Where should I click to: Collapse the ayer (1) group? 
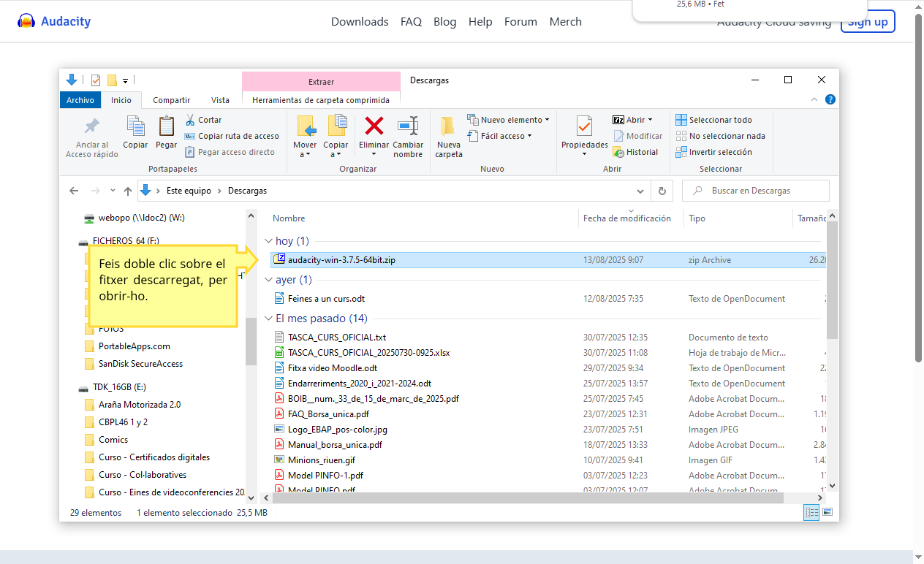[x=268, y=280]
